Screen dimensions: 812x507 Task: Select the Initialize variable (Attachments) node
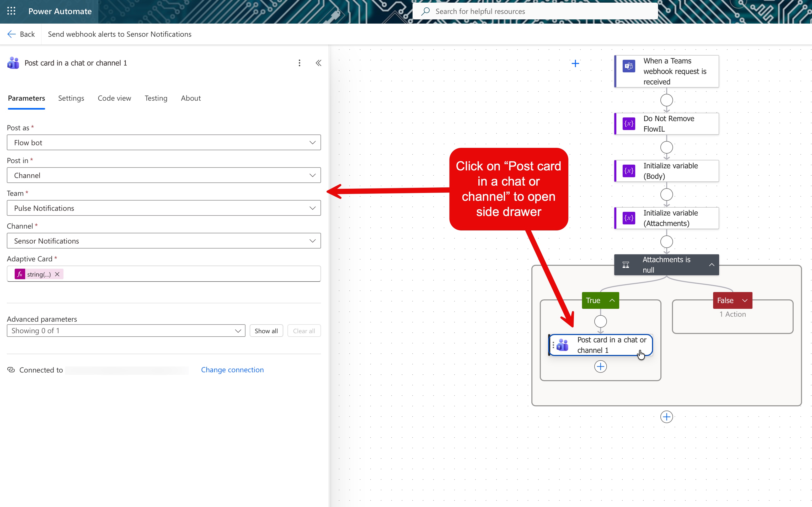tap(666, 218)
